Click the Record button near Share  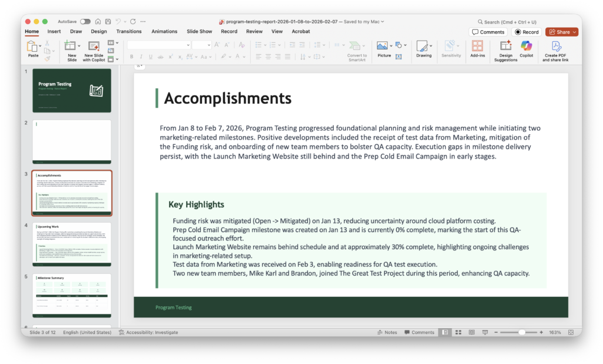click(x=526, y=32)
